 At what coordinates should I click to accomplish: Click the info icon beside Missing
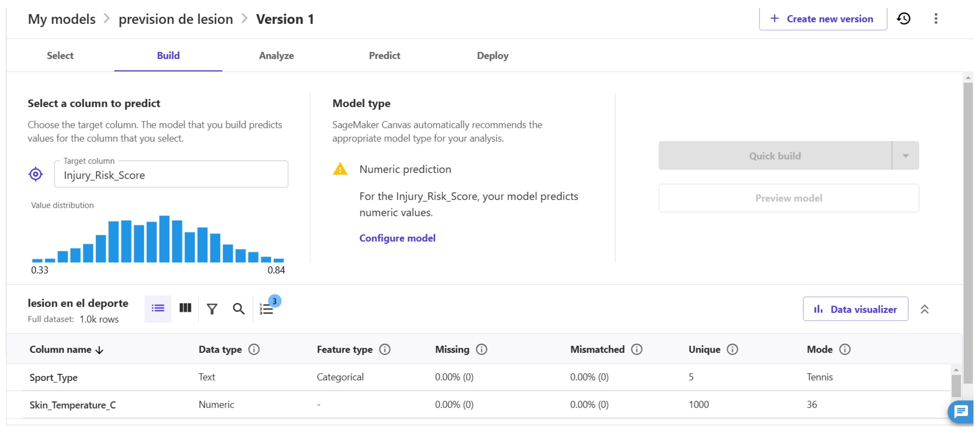481,349
